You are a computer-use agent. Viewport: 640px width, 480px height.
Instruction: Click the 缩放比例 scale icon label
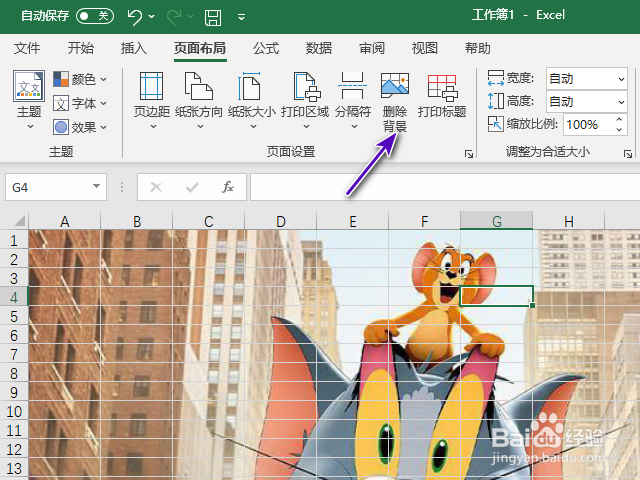click(x=522, y=124)
